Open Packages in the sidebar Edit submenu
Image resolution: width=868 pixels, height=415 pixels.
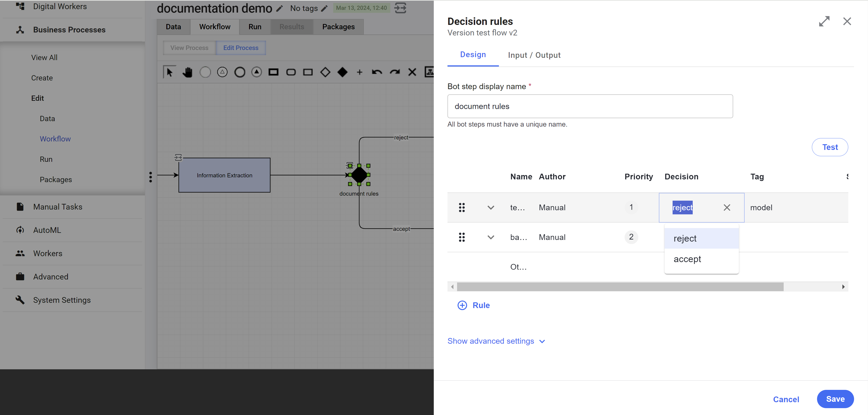[56, 180]
